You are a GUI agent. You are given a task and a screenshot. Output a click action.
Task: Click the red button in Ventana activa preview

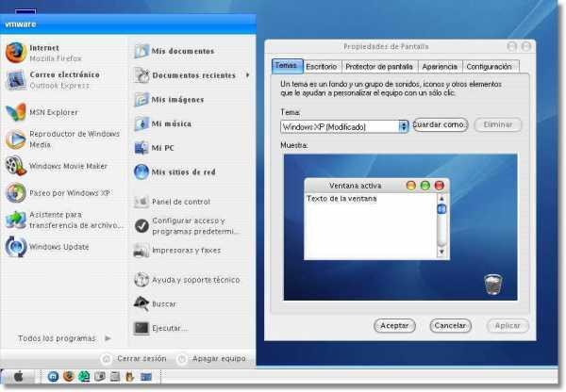(x=440, y=186)
